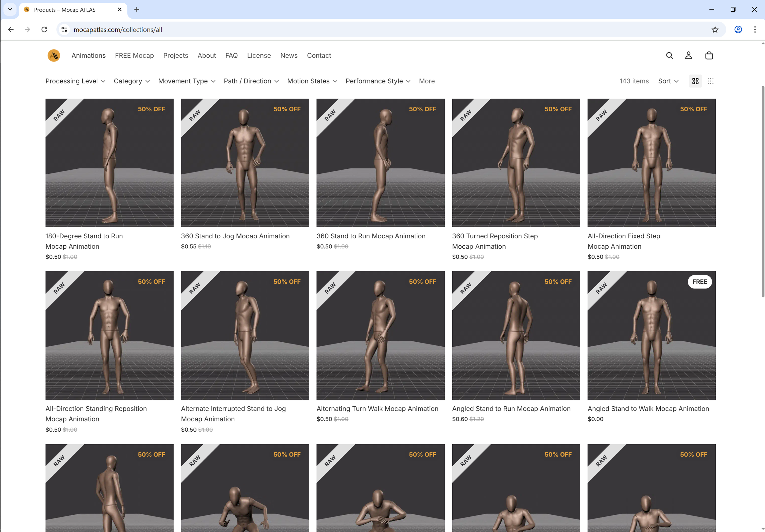Open Alternate Interrupted Stand to Jog link

point(233,413)
